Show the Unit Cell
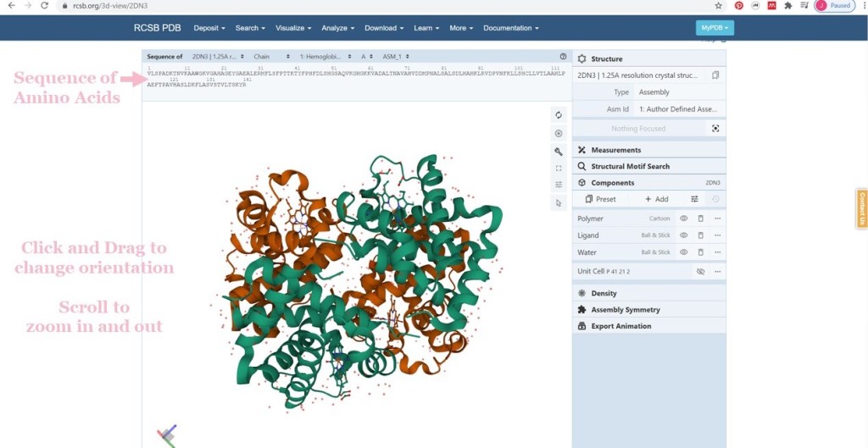 pyautogui.click(x=700, y=272)
